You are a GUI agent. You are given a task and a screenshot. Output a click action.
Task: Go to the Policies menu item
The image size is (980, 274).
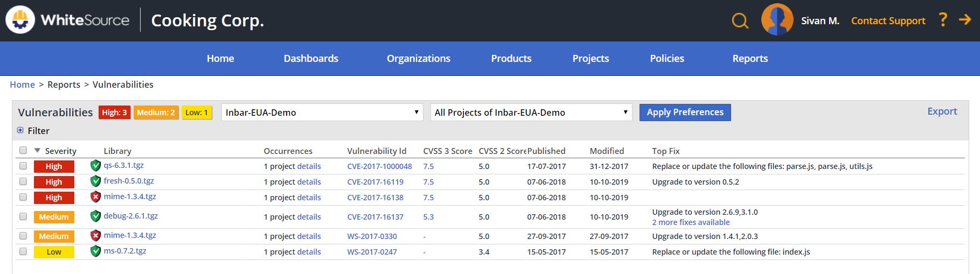[x=667, y=59]
